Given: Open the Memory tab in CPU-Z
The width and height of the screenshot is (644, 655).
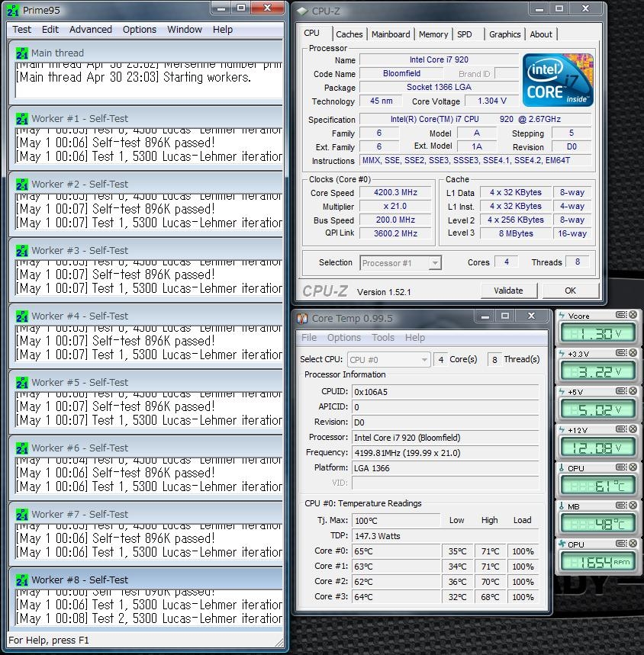Looking at the screenshot, I should click(x=433, y=34).
